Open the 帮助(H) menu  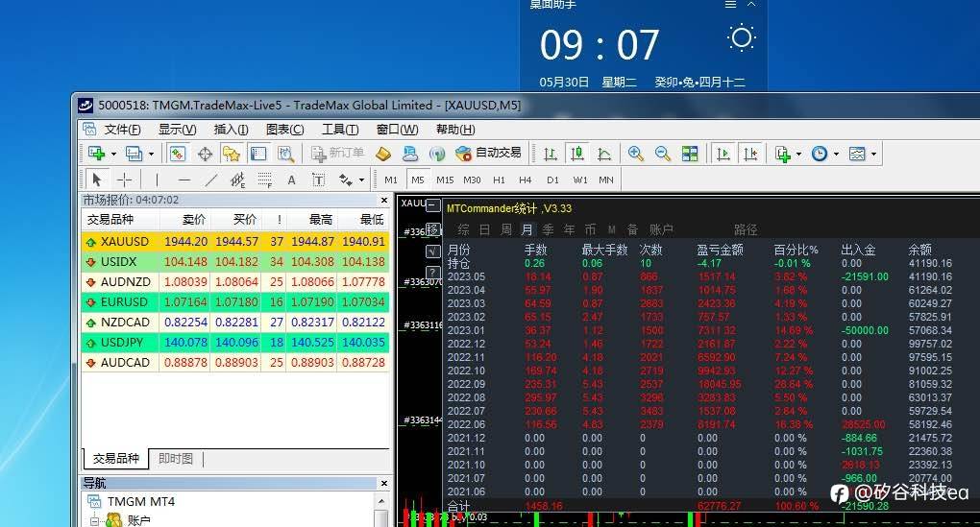[x=455, y=130]
